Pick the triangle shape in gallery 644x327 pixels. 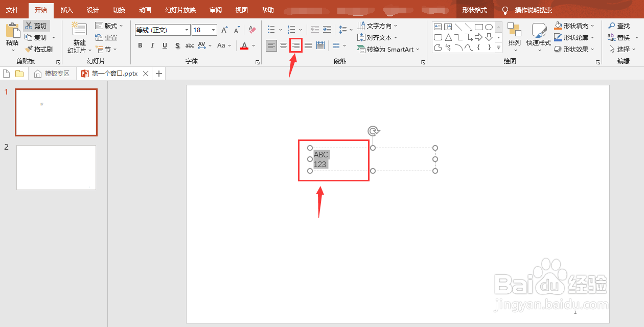[x=448, y=37]
